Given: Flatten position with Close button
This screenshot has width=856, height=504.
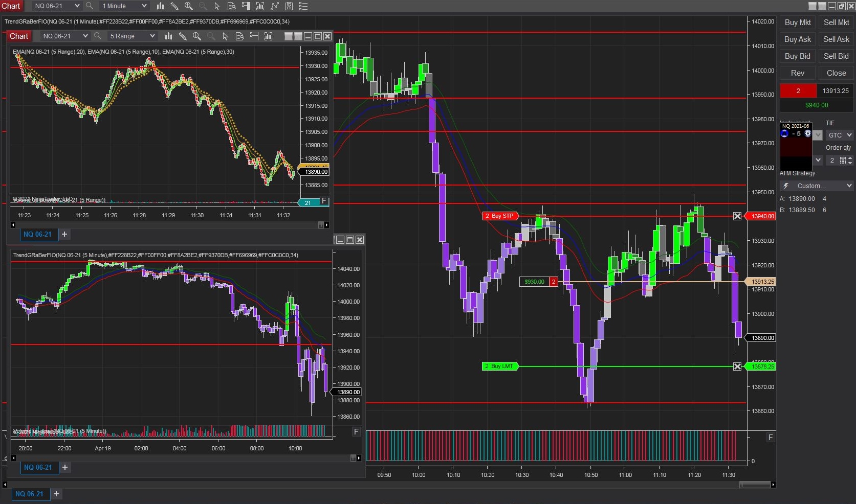Looking at the screenshot, I should coord(836,73).
